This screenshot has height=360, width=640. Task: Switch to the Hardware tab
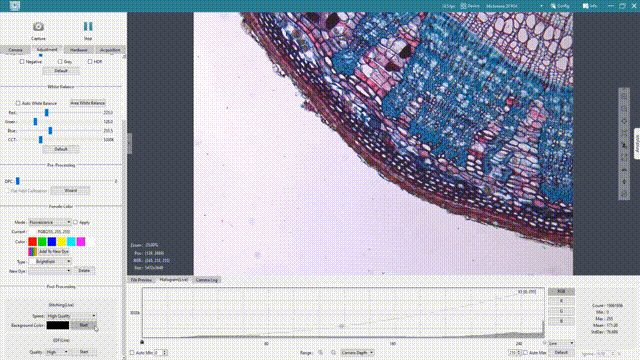tap(78, 50)
